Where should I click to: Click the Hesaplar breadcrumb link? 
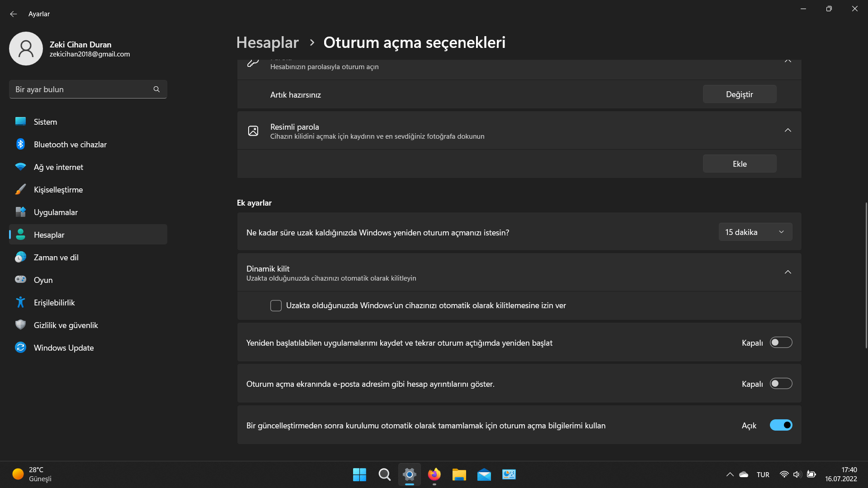pos(268,42)
